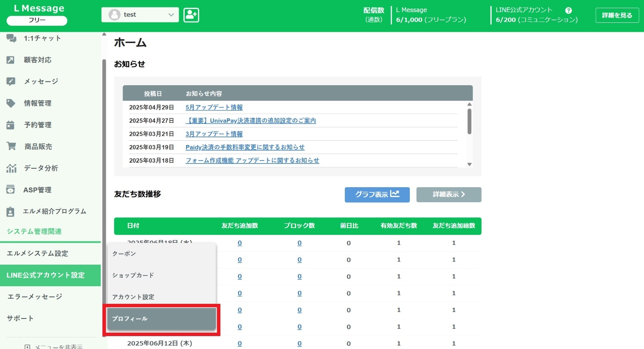The image size is (644, 349).
Task: Click the グラフ表示 button
Action: (377, 195)
